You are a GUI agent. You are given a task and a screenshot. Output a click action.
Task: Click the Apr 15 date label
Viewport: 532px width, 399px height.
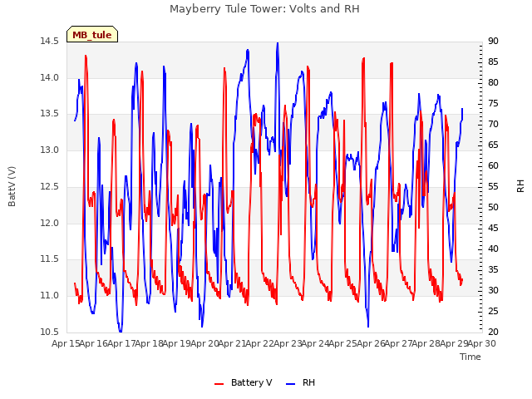click(66, 343)
